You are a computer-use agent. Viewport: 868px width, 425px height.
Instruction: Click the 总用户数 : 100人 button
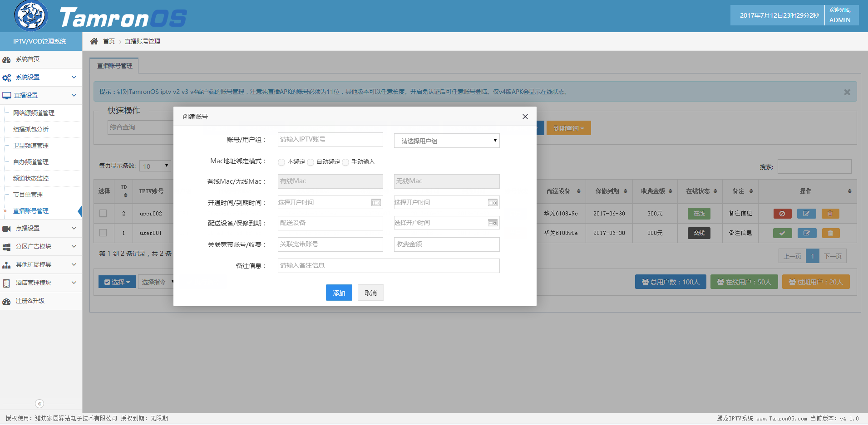(x=671, y=282)
